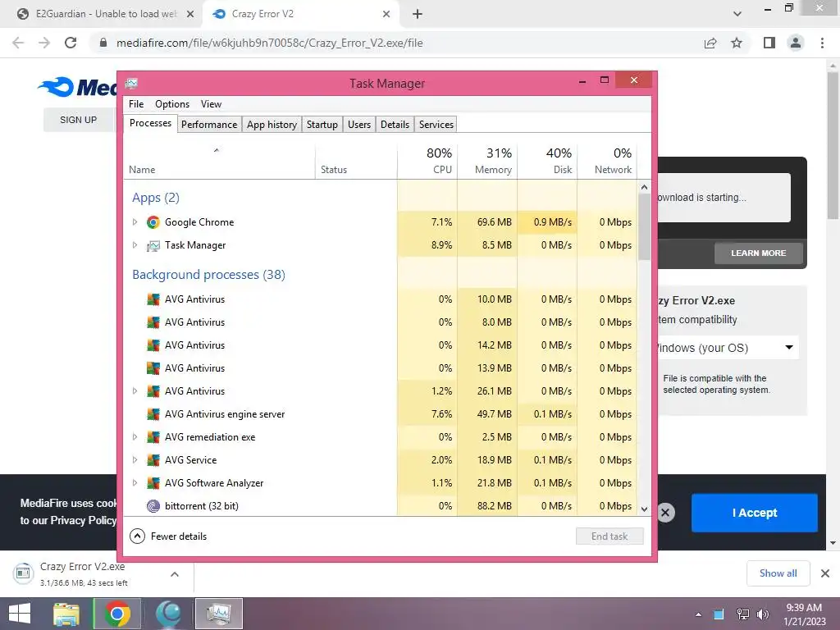Close the E2Guardian tab

point(190,14)
